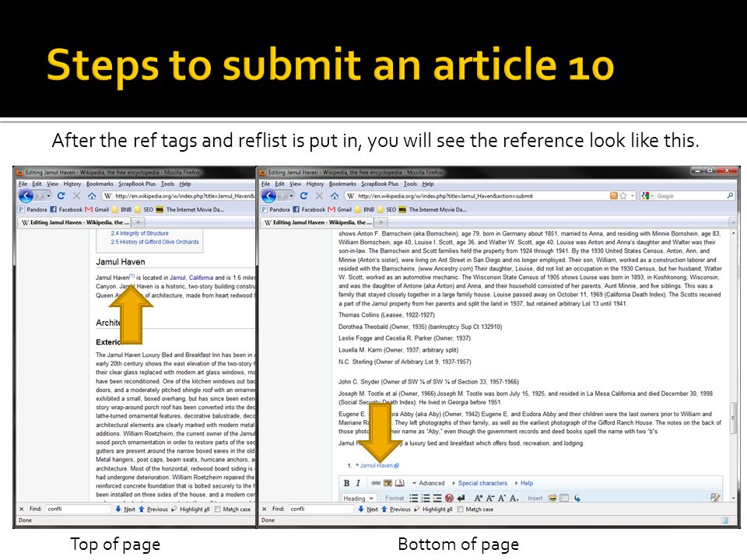The image size is (747, 560).
Task: Toggle Highlight all in right window find bar
Action: click(x=433, y=509)
